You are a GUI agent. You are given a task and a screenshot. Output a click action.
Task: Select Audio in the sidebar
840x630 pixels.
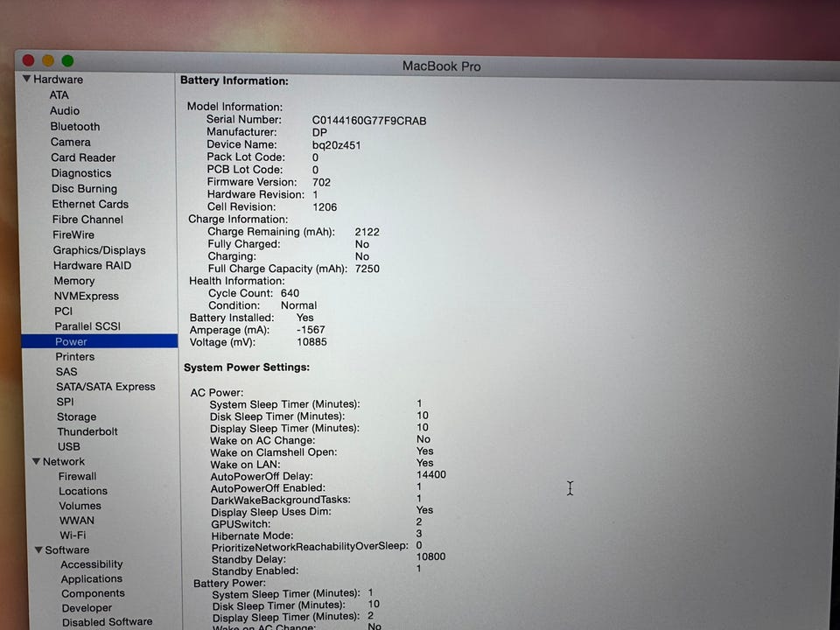tap(65, 110)
